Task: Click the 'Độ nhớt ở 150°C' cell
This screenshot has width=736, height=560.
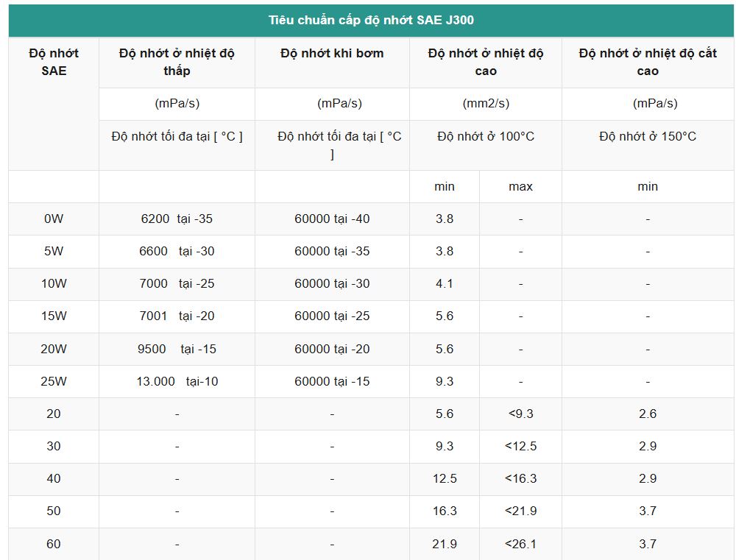Action: [648, 136]
